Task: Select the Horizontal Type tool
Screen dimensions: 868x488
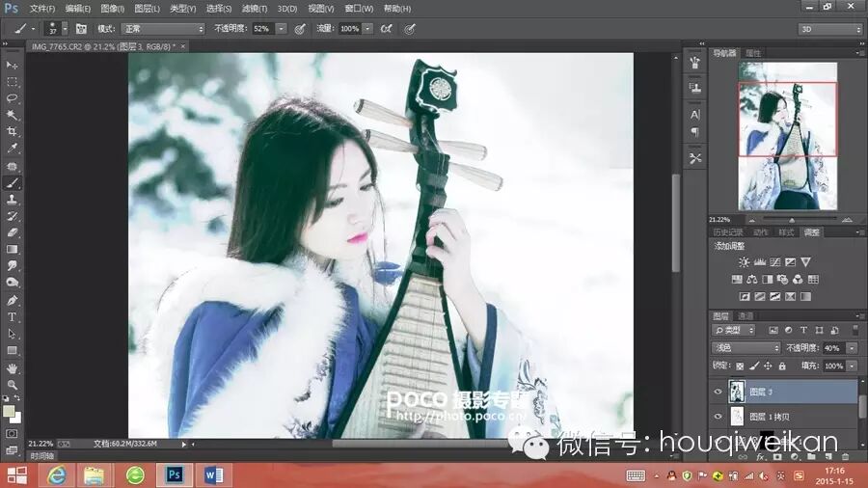Action: 12,317
